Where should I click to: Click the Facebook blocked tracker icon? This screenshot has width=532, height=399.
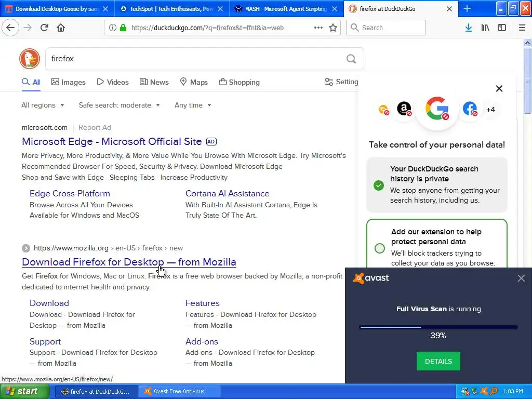tap(470, 109)
